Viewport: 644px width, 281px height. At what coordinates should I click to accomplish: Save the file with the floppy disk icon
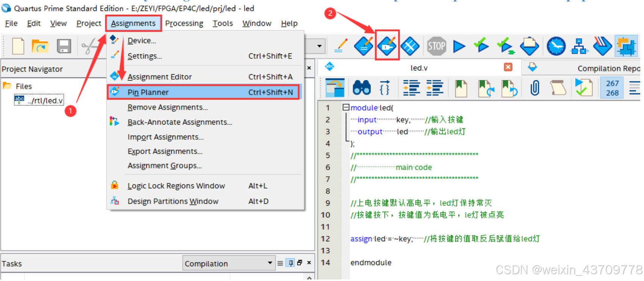(x=64, y=47)
